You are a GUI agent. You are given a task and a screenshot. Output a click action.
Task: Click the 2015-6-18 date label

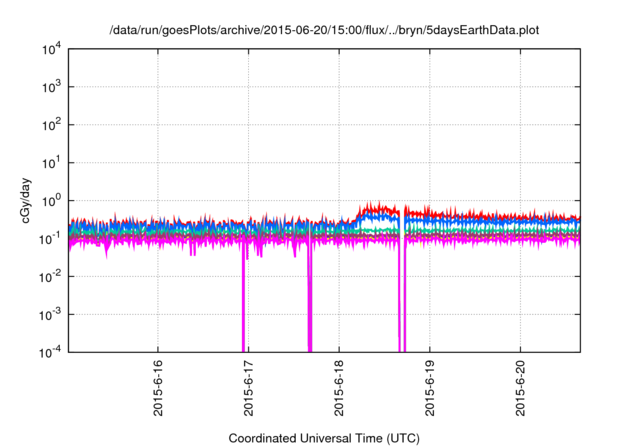[339, 388]
